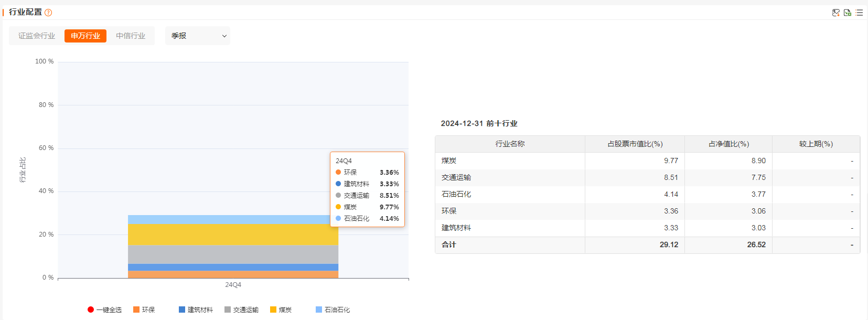Click the 2024-12-31 前十行业 heading
Viewport: 868px width, 320px height.
(479, 123)
